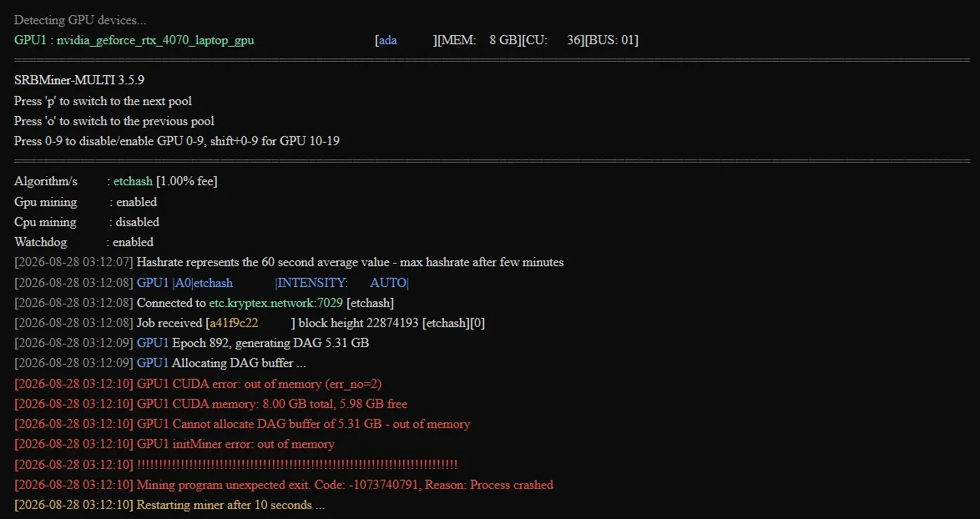Click the '[1.00% fee]' text
This screenshot has height=519, width=980.
pos(187,181)
